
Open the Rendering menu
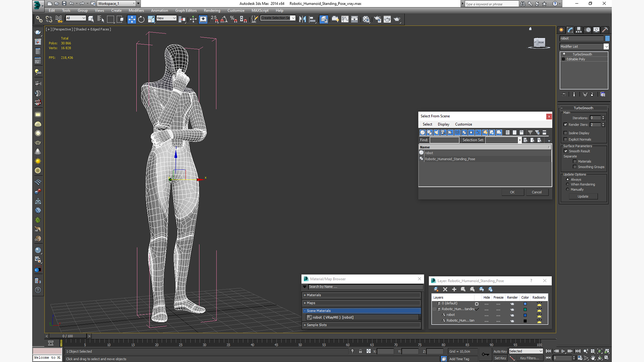pyautogui.click(x=212, y=11)
